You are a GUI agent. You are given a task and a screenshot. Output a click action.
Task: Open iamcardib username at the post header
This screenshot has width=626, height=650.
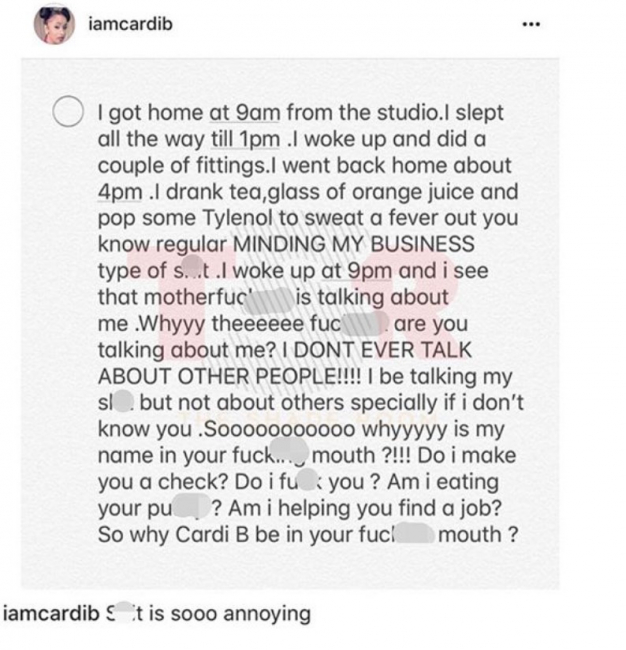[x=130, y=24]
